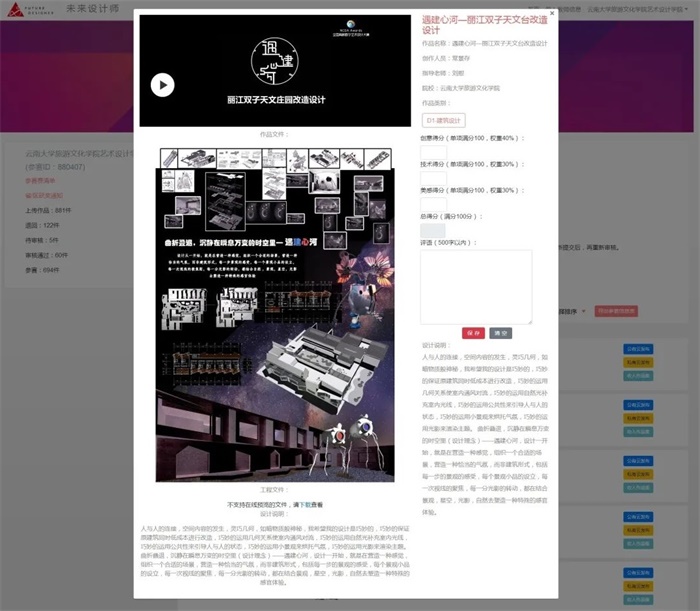Click the 审核通过：60件 count
This screenshot has width=700, height=611.
click(x=46, y=255)
